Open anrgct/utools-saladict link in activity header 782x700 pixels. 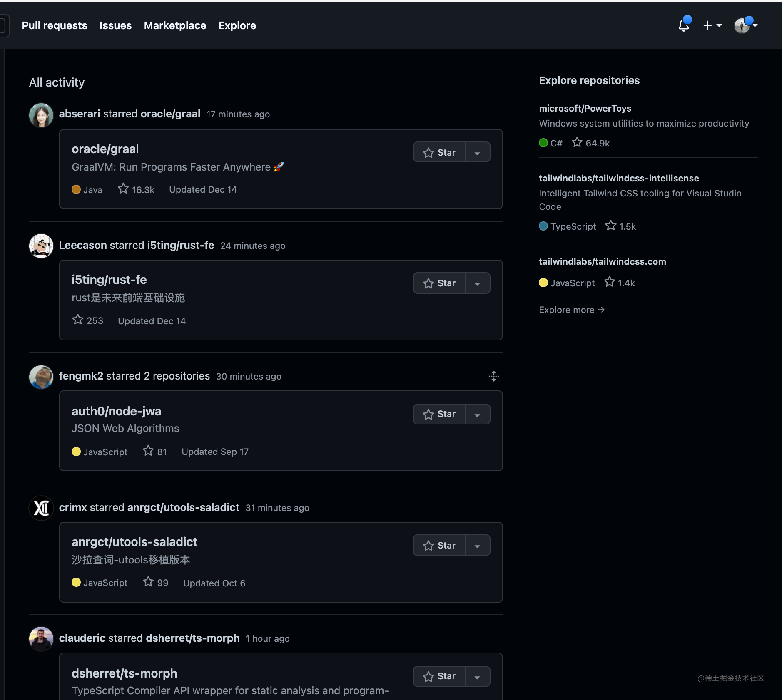(x=184, y=507)
